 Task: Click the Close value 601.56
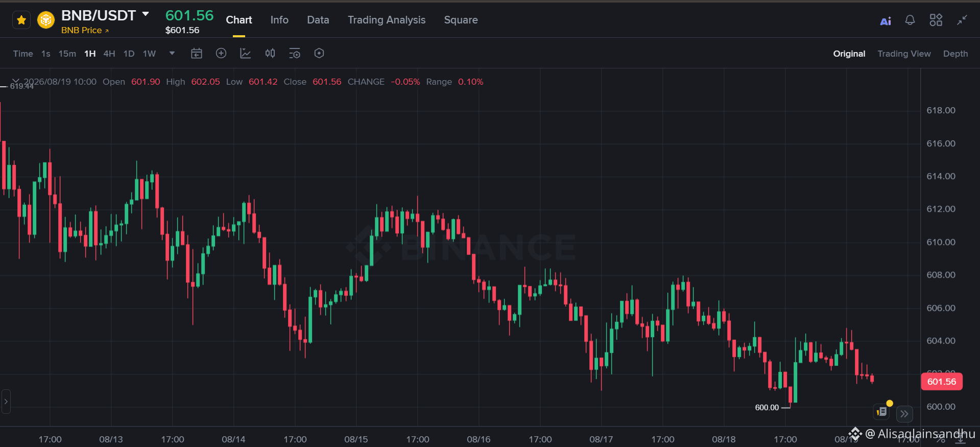(x=327, y=82)
